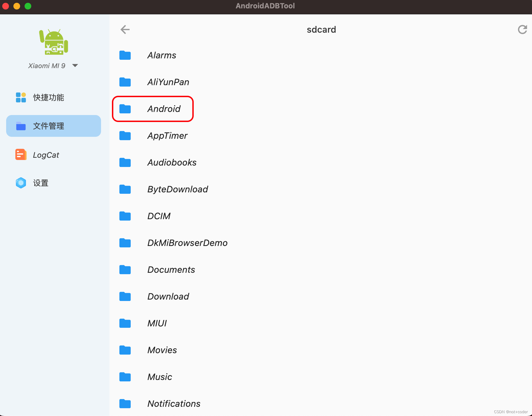The image size is (532, 416).
Task: Click the DkMiBrowserDemo folder icon
Action: pos(125,243)
